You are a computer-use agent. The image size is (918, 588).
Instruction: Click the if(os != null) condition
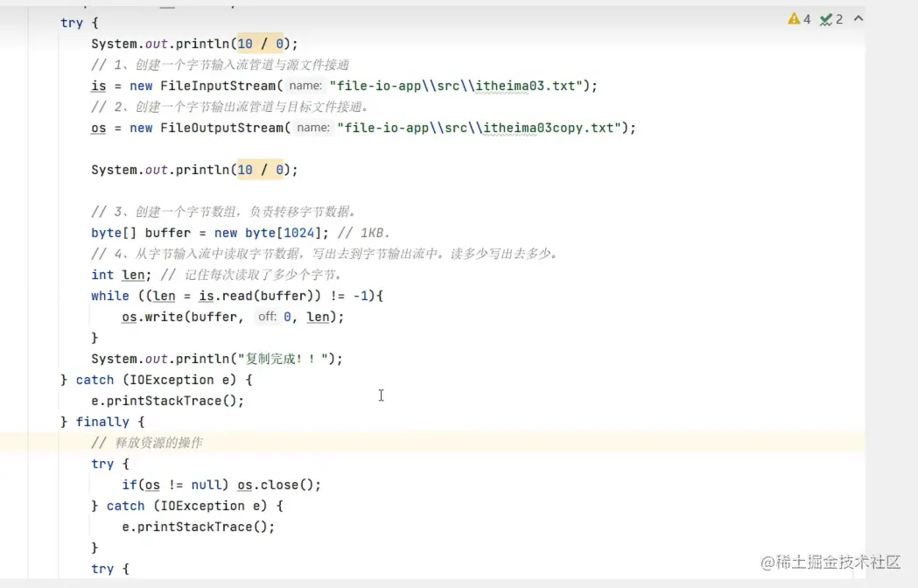[176, 486]
